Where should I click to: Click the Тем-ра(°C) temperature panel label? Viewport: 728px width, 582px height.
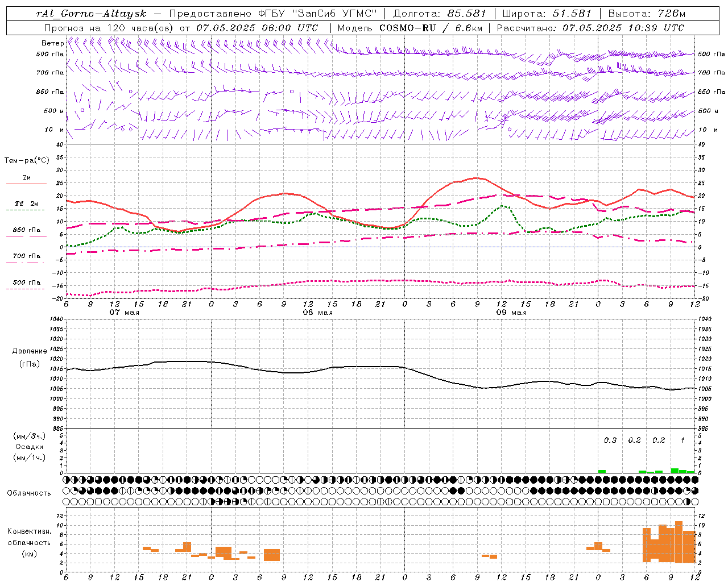[x=27, y=161]
